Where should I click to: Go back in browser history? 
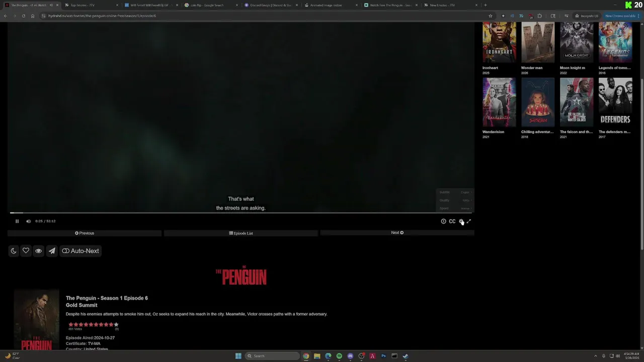[x=6, y=16]
